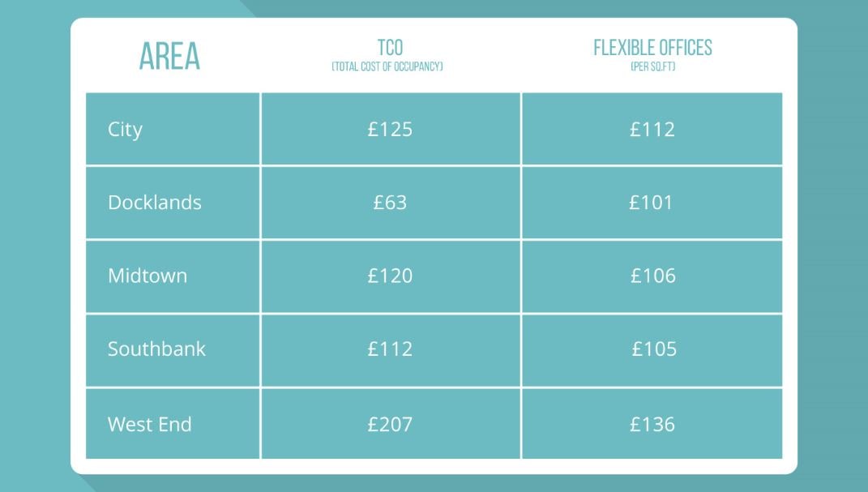Click Southbank flexible office price £105

coord(654,349)
